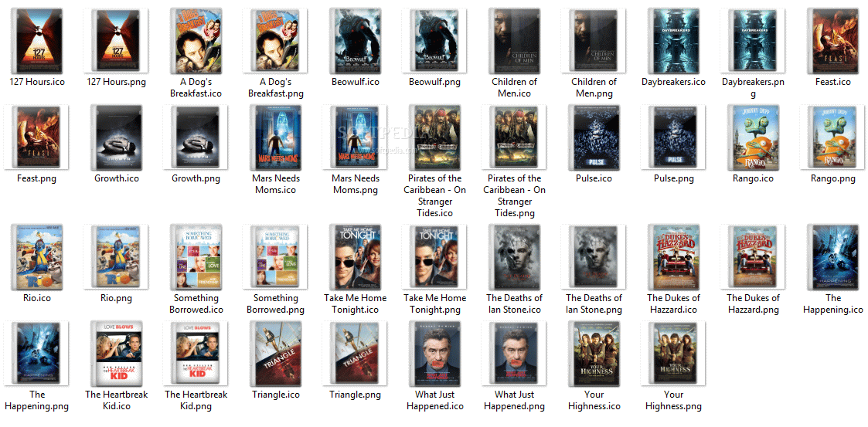Select The Deaths of Ian Stone.ico icon
Image resolution: width=868 pixels, height=427 pixels.
[515, 256]
